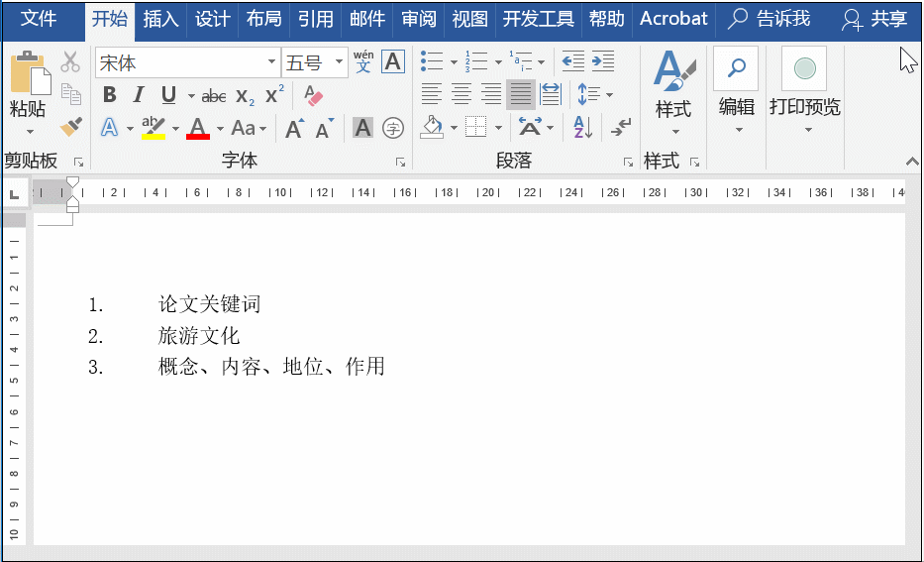Open the 五号 font size dropdown
The width and height of the screenshot is (924, 562).
point(340,61)
